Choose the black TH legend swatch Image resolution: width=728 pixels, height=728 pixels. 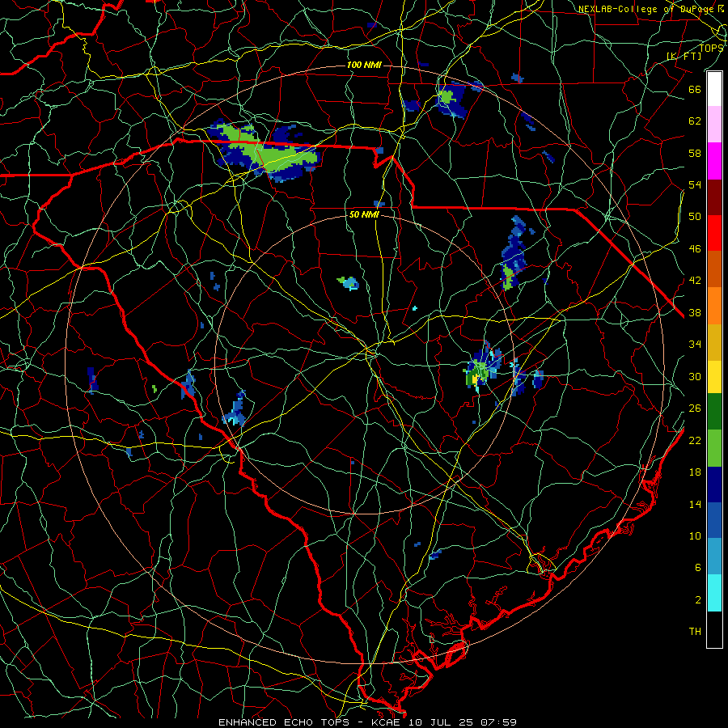(714, 629)
